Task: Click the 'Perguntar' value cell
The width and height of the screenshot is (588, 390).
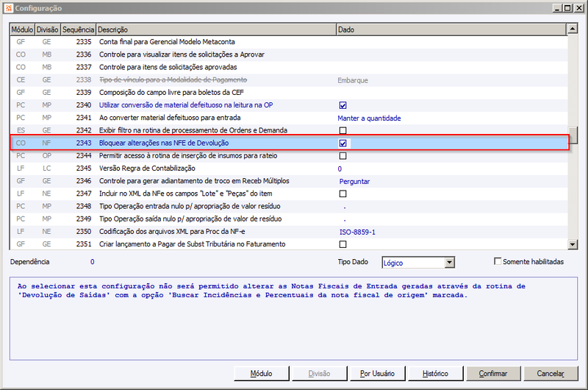Action: [x=354, y=181]
